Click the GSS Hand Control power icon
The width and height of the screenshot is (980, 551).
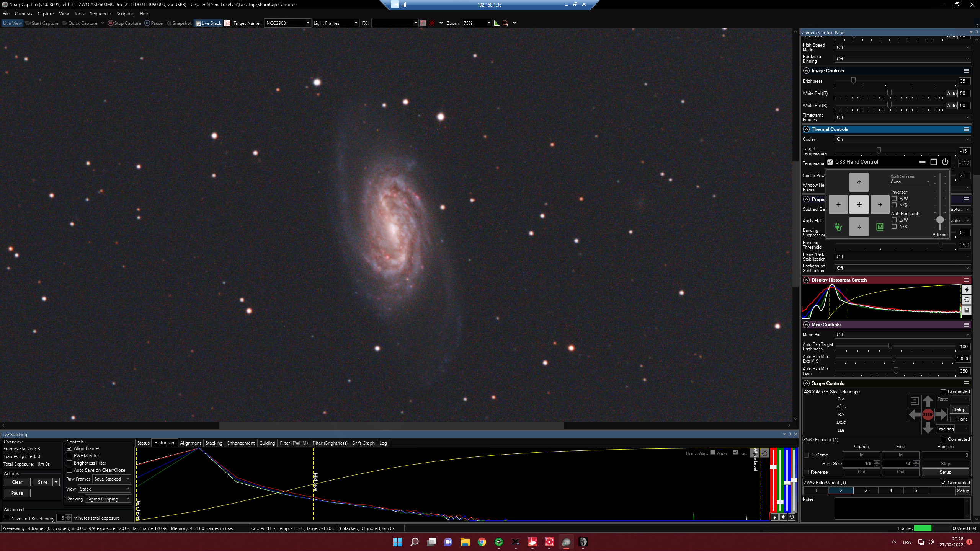click(x=945, y=162)
